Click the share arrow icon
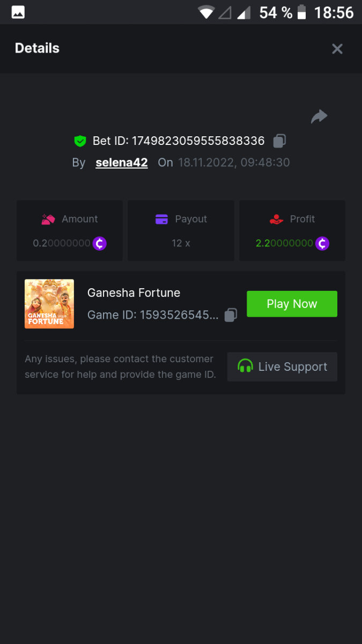362x644 pixels. coord(319,116)
